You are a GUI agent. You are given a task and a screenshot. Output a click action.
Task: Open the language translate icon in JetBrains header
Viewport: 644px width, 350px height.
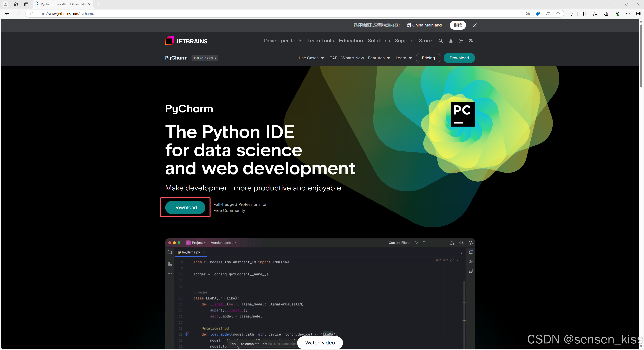coord(471,41)
